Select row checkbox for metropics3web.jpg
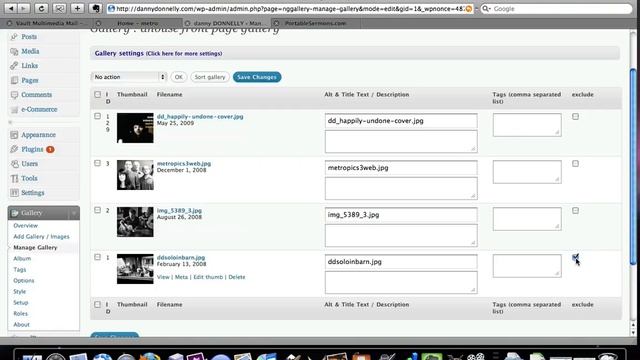The image size is (640, 360). tap(97, 163)
